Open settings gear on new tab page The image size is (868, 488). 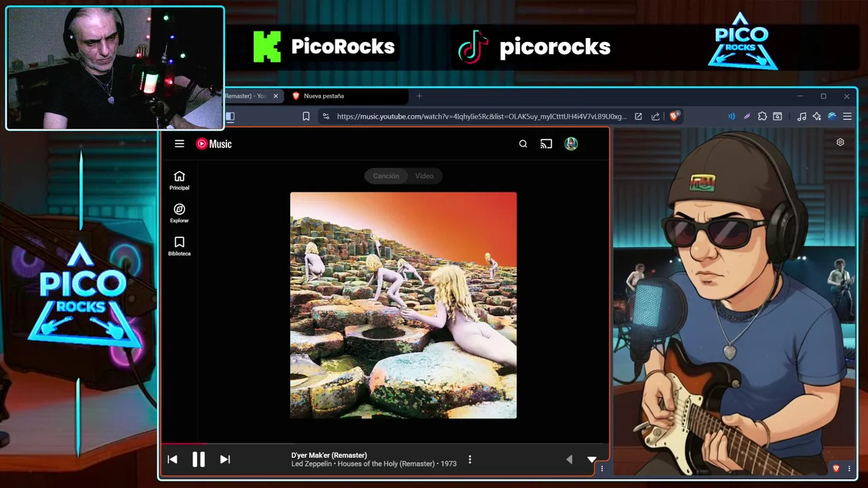[840, 142]
